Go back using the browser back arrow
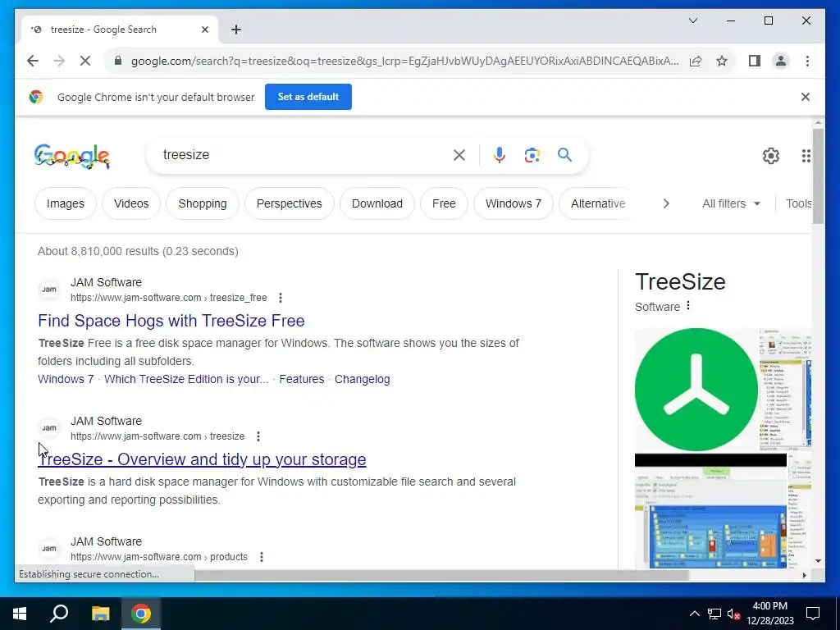 pos(33,61)
